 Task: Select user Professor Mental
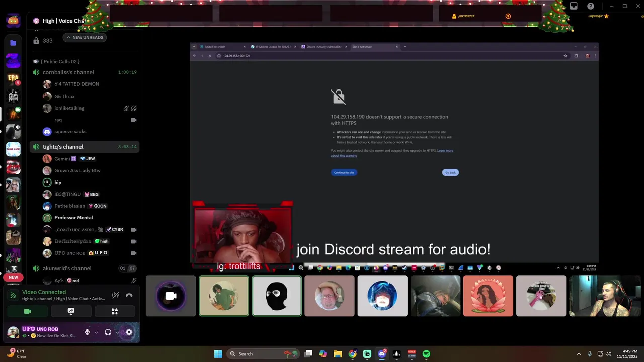coord(73,218)
